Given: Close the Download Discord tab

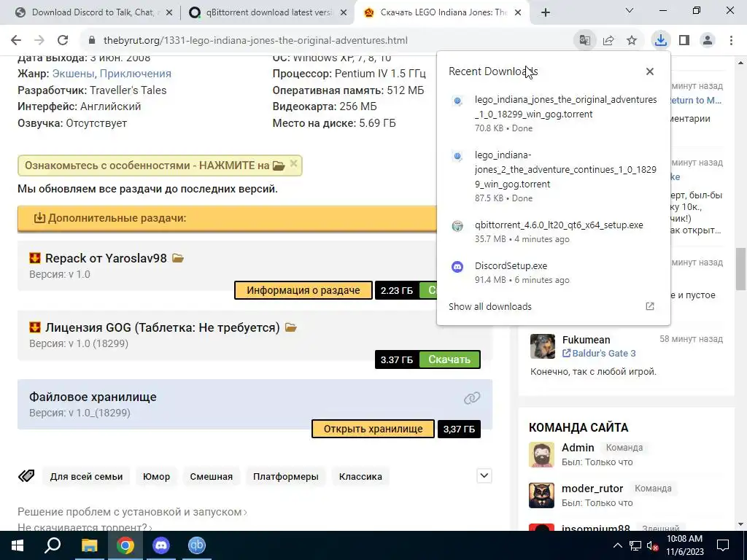Looking at the screenshot, I should [169, 13].
